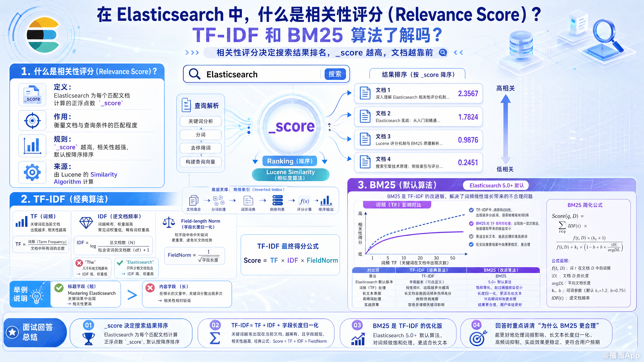Click the 分词处理 pipeline icon

pos(219,200)
